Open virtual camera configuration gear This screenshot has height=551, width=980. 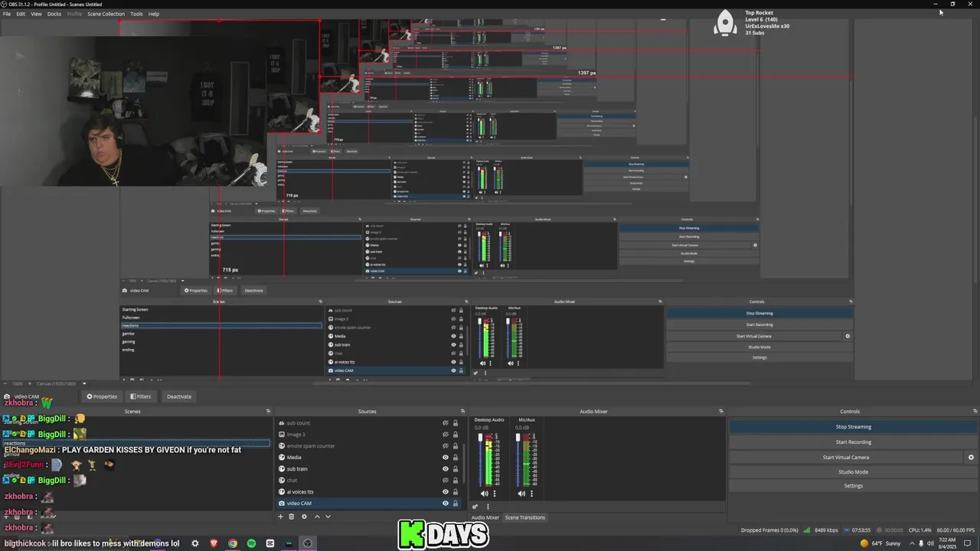click(971, 457)
